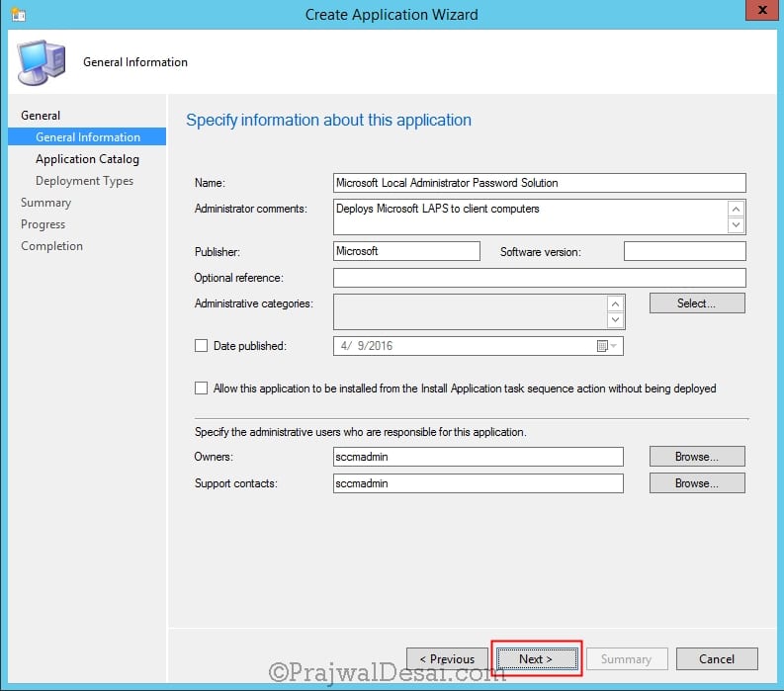Browse for application Owners
Image resolution: width=784 pixels, height=691 pixels.
pyautogui.click(x=697, y=457)
